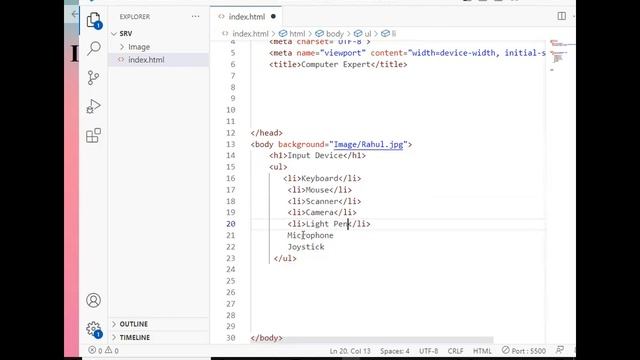Click the Keyboard list item line
Viewport: 640px width, 360px height.
[x=322, y=178]
